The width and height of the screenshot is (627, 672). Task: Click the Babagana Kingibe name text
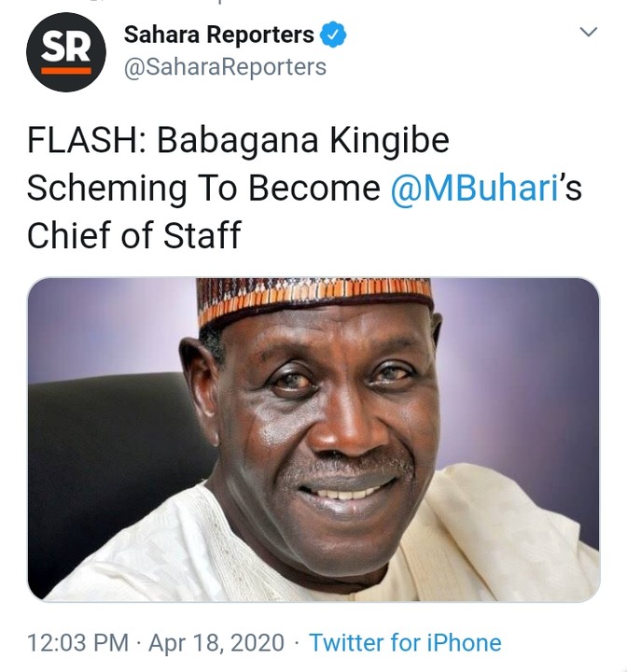pyautogui.click(x=303, y=141)
